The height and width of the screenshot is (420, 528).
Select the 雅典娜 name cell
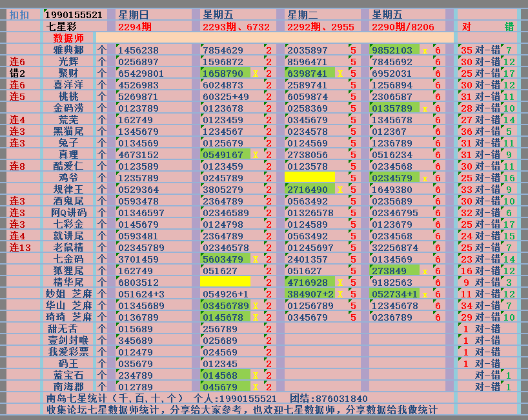tap(68, 50)
